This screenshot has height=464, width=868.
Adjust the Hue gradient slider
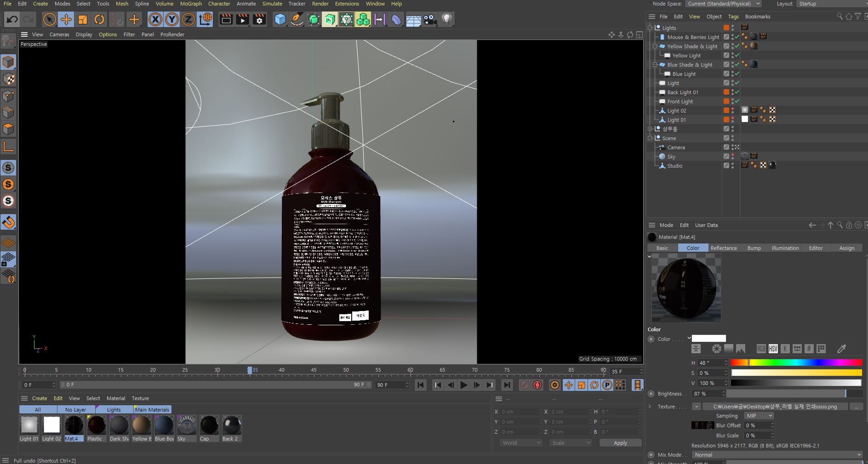(796, 363)
